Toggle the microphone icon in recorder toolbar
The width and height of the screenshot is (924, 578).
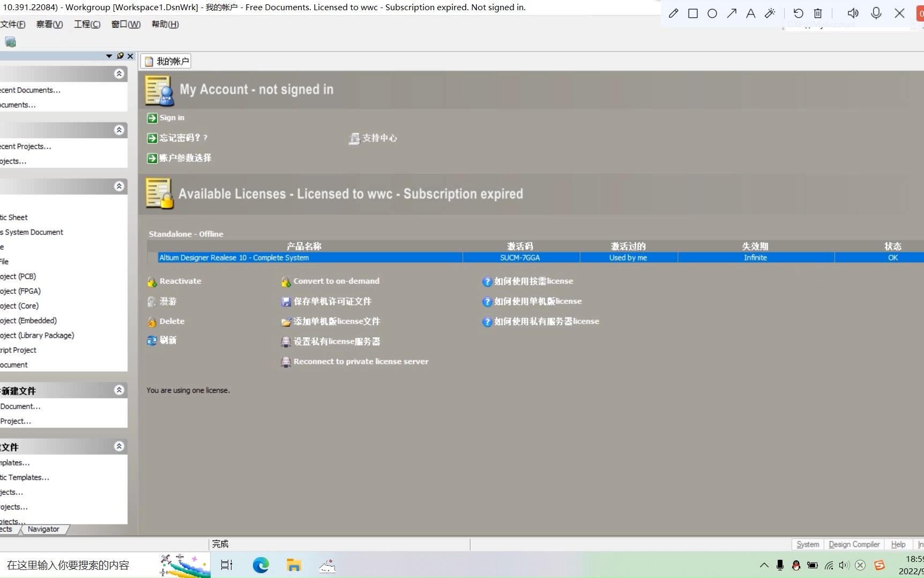point(876,13)
